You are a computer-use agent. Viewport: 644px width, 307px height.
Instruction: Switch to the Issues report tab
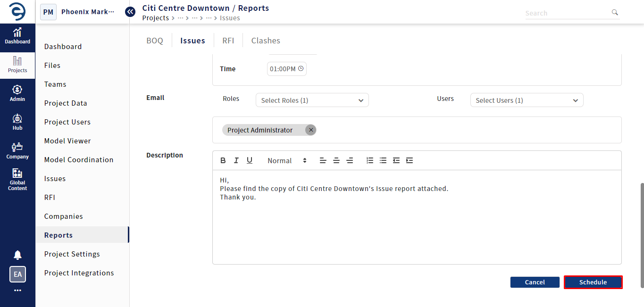point(192,41)
